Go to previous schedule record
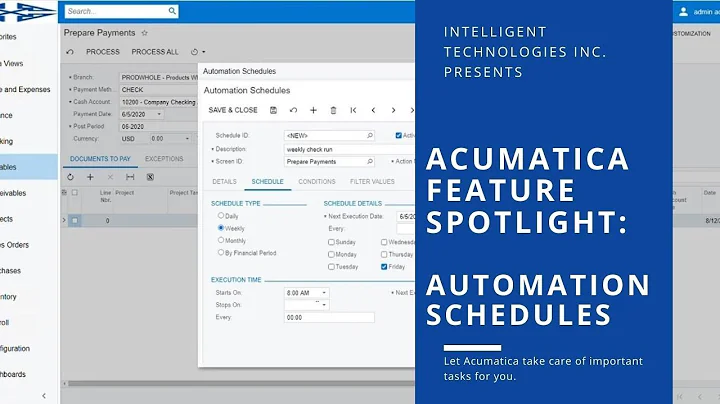Screen dimensions: 720x404 (x=373, y=110)
